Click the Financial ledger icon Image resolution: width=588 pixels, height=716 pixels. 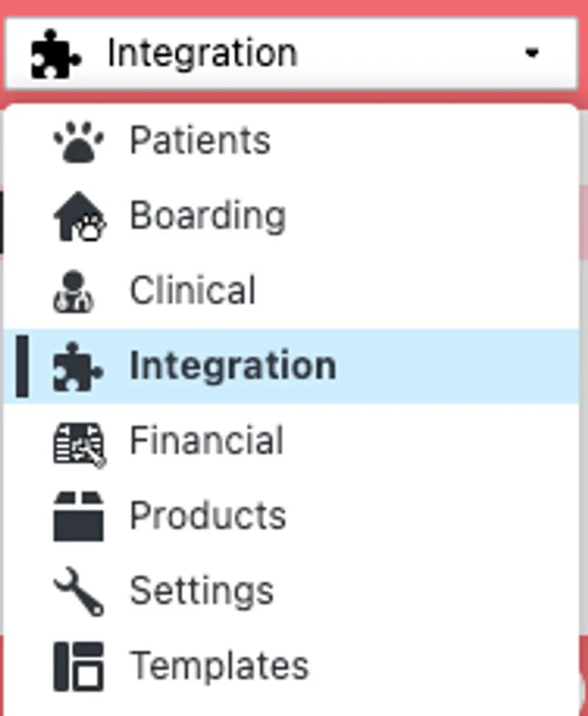[x=79, y=441]
